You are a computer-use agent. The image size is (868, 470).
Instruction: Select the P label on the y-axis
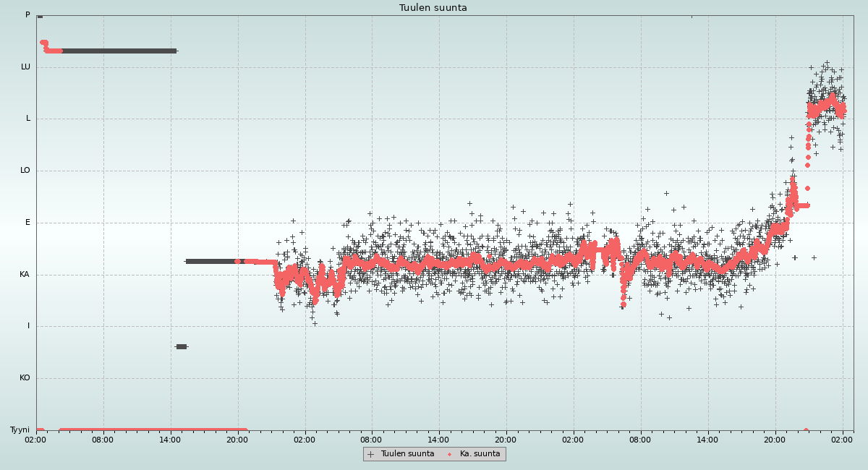27,14
